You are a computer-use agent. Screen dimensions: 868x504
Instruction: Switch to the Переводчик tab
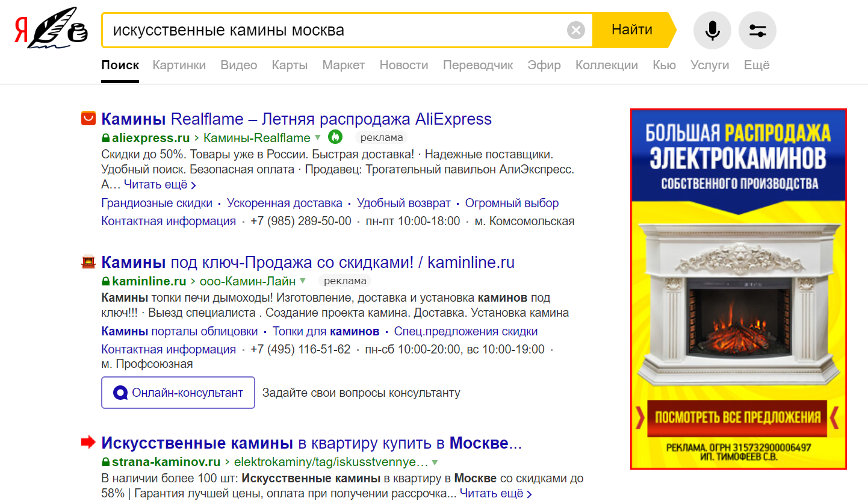pyautogui.click(x=478, y=65)
